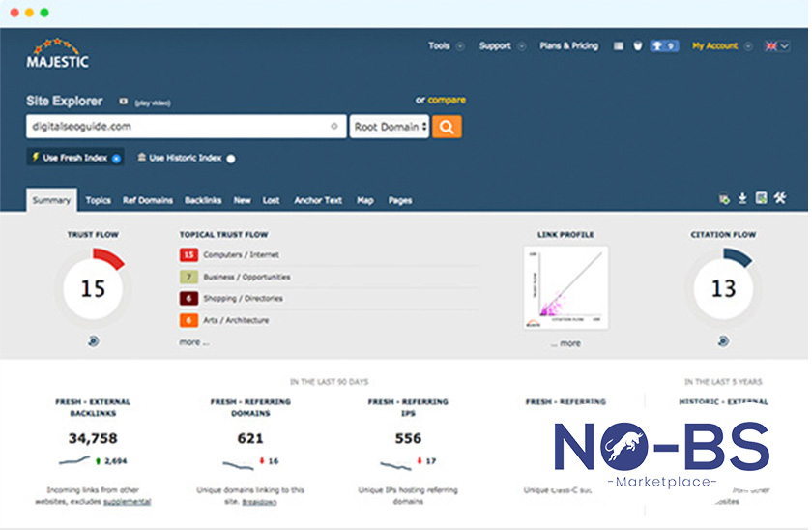Expand the My Account dropdown arrow
812x530 pixels.
point(748,46)
